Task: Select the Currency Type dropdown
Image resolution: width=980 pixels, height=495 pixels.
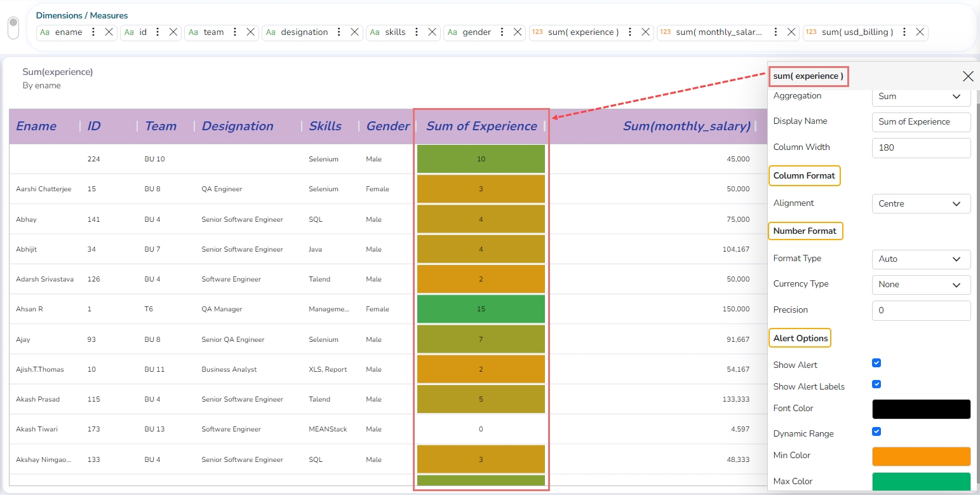Action: click(x=921, y=285)
